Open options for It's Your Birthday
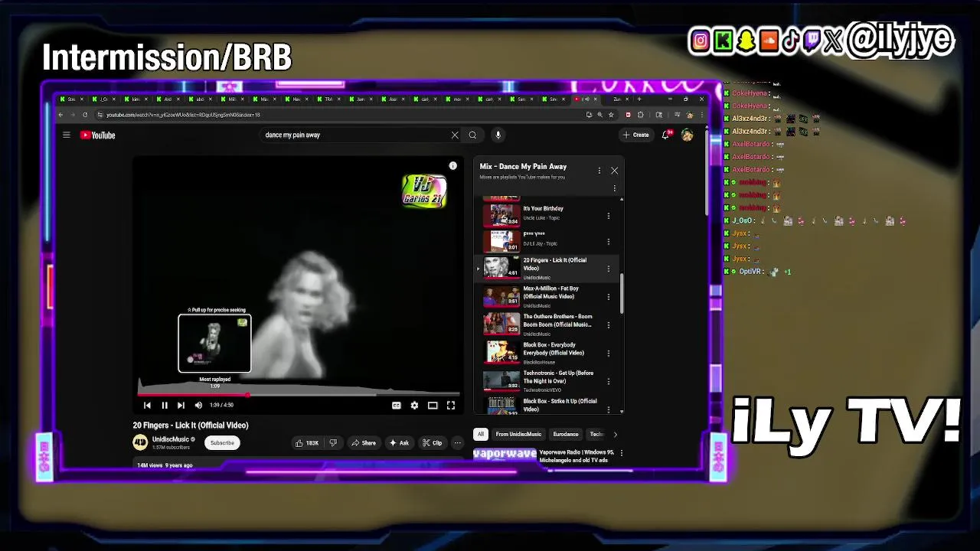980x551 pixels. (609, 216)
